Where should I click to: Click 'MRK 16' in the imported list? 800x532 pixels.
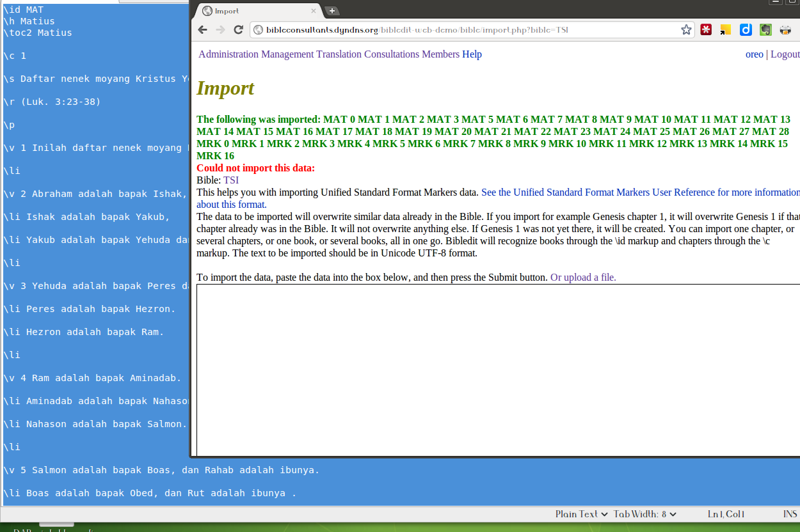pyautogui.click(x=215, y=156)
